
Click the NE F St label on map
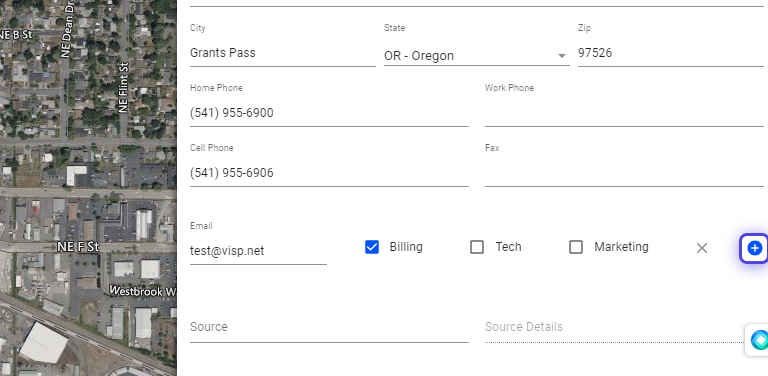pos(78,247)
